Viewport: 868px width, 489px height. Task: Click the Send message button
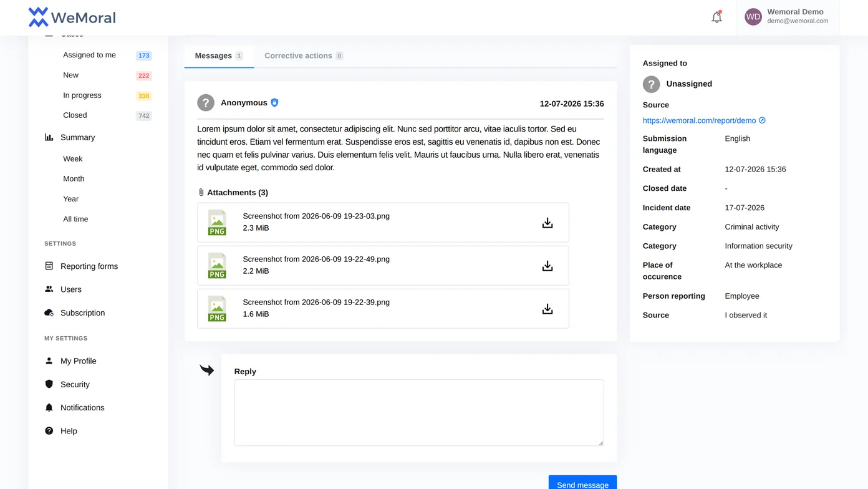(x=582, y=484)
